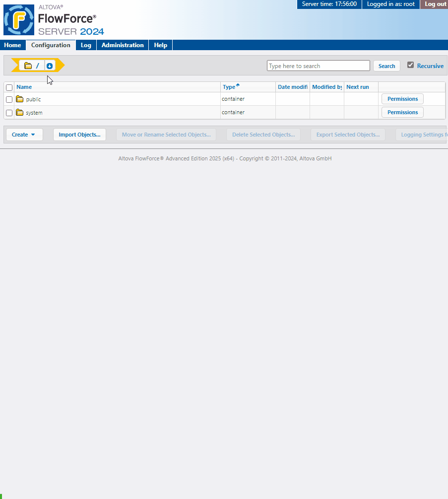
Task: Tick the checkbox for public container
Action: (9, 99)
